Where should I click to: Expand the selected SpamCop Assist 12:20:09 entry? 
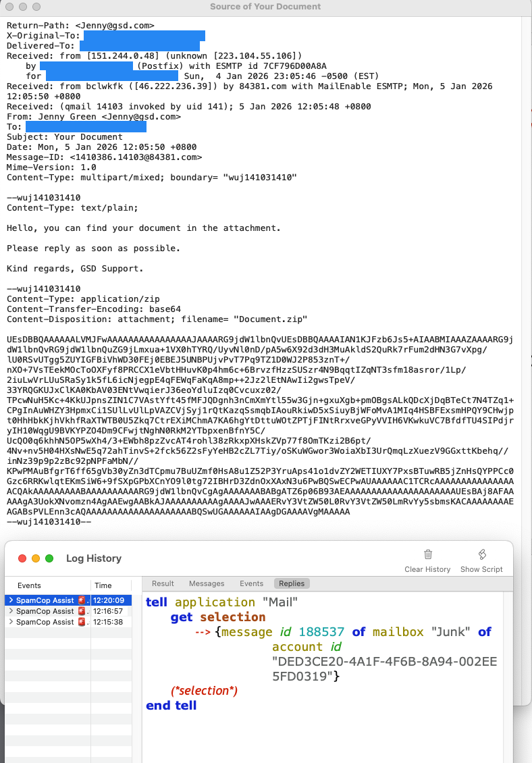tap(10, 600)
